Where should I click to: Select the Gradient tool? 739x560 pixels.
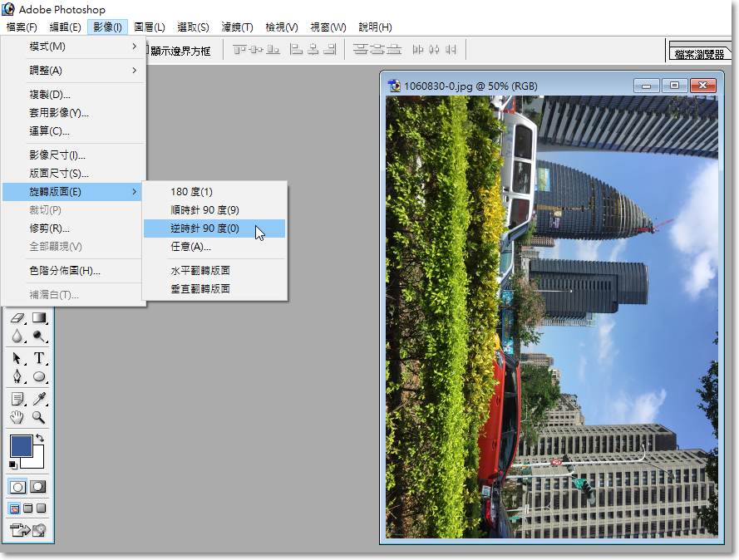[x=39, y=318]
